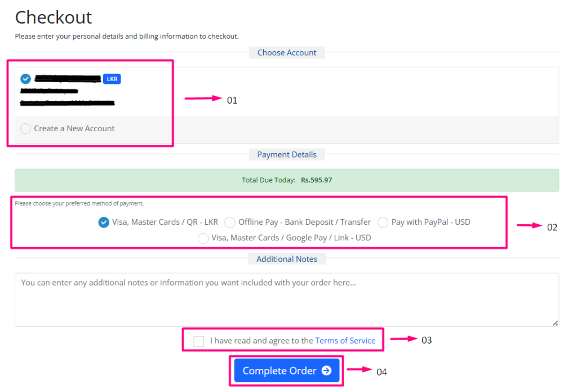
Task: Click the Total Due Today green banner
Action: pos(286,180)
